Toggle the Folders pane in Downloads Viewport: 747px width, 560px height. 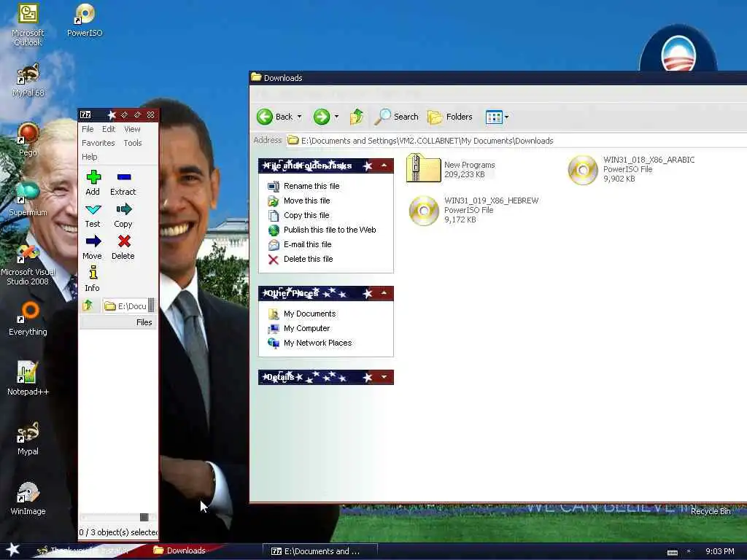(x=449, y=117)
